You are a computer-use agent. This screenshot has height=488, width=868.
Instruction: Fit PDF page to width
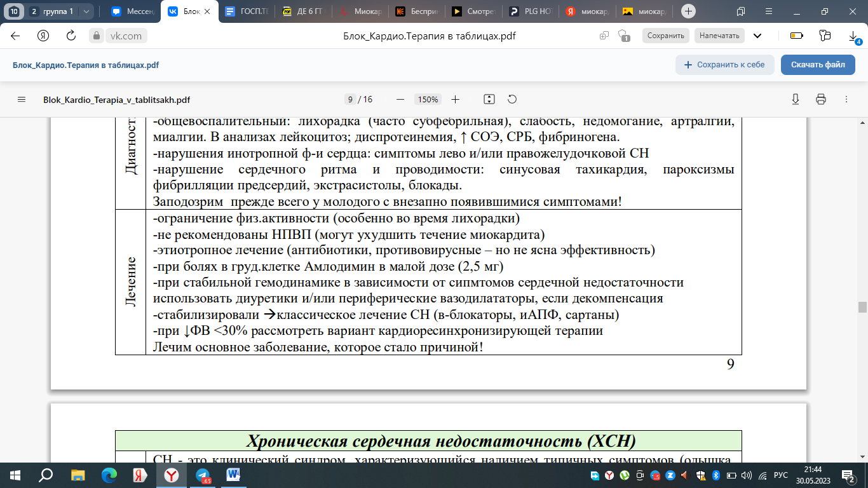[489, 100]
